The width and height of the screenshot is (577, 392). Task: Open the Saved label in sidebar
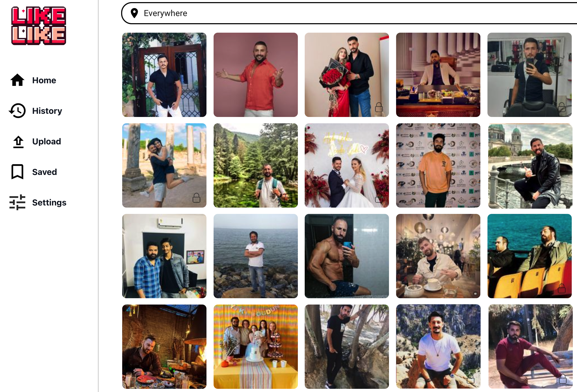[x=45, y=172]
